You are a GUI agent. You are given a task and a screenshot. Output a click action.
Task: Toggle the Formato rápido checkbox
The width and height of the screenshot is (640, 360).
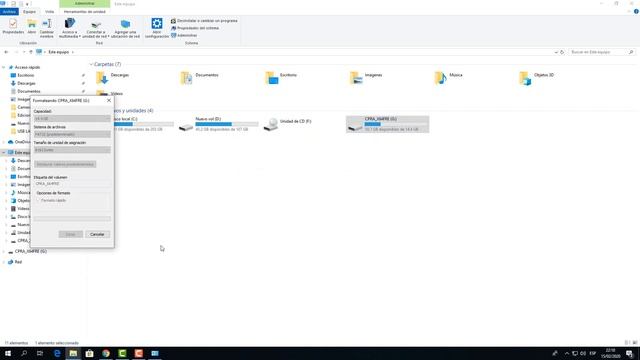tap(38, 200)
